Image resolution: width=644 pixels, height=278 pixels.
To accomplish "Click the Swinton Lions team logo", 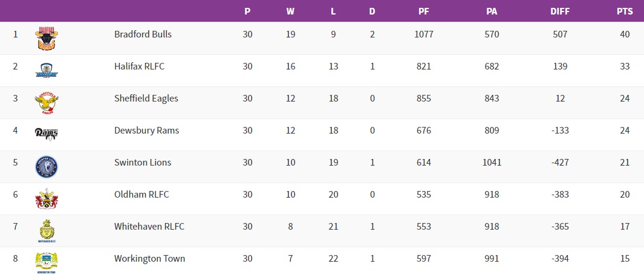I will pos(47,166).
